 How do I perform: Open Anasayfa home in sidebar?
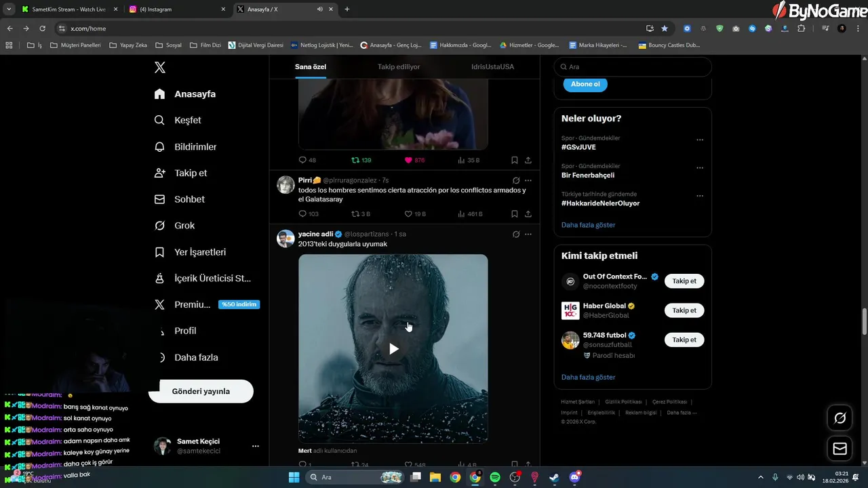(x=185, y=94)
